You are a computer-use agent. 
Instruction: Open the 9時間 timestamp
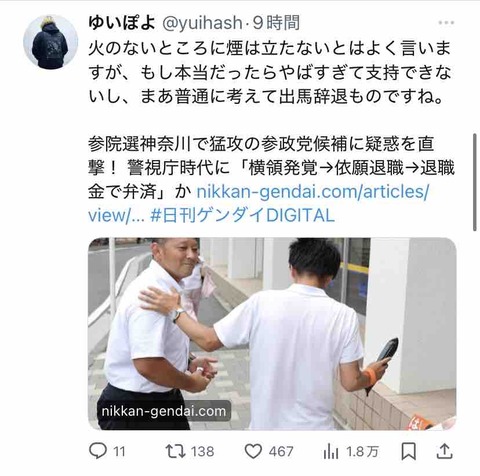pyautogui.click(x=276, y=23)
